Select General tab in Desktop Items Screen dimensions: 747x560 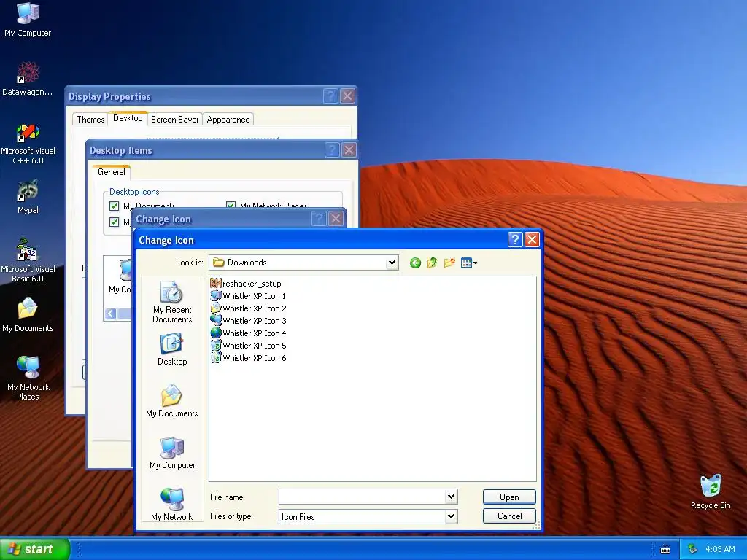(x=112, y=172)
